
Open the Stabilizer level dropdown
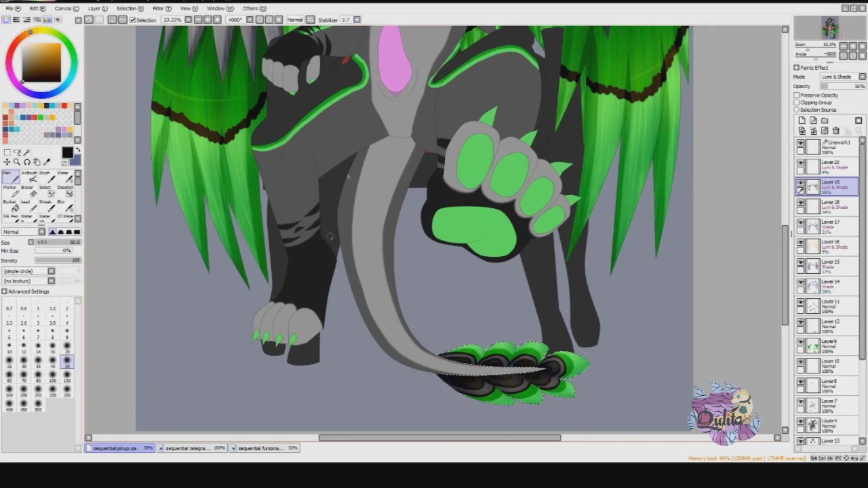tap(357, 20)
